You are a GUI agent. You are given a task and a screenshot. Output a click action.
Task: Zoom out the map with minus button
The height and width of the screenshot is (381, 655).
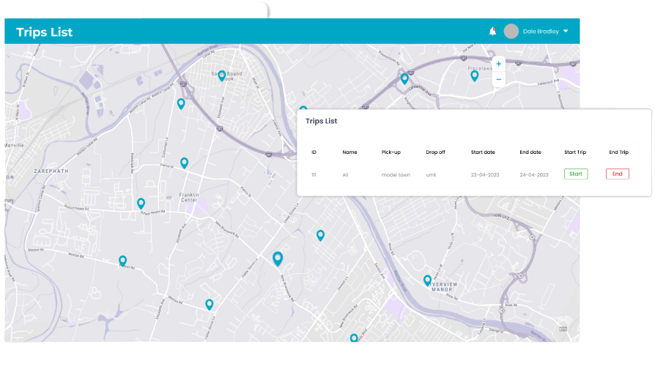pyautogui.click(x=498, y=79)
